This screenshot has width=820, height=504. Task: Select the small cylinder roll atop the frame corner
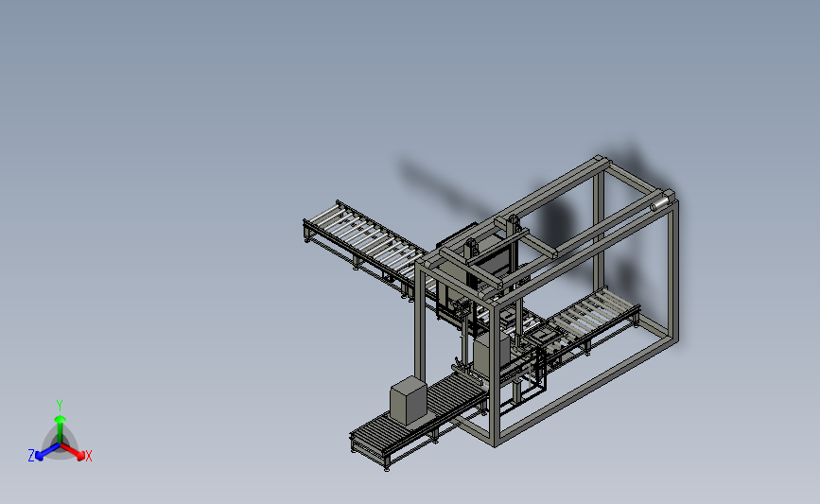(x=660, y=204)
